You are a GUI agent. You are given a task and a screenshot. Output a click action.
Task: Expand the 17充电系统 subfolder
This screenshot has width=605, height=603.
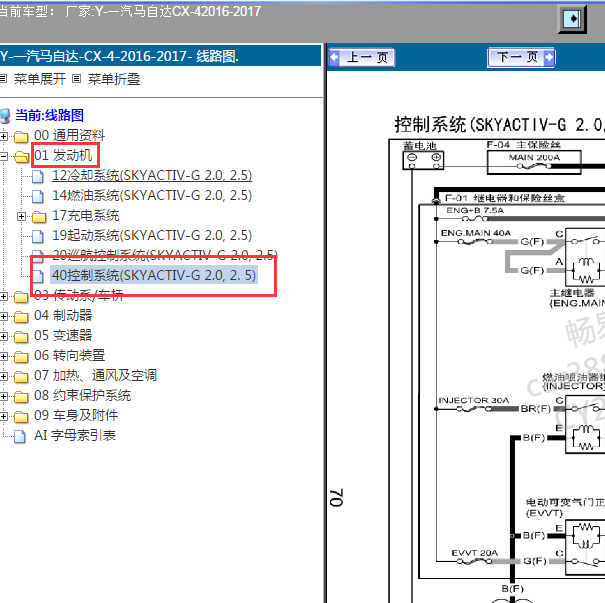pyautogui.click(x=21, y=216)
